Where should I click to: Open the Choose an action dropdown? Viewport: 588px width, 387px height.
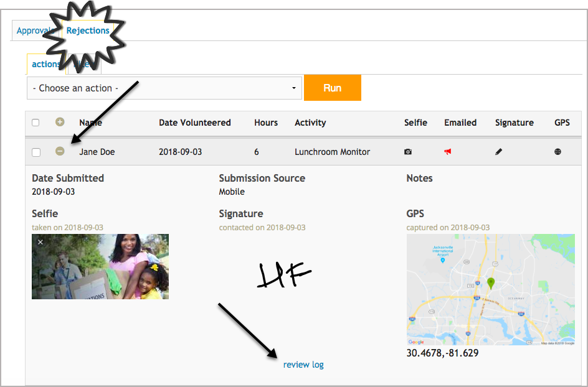tap(164, 88)
